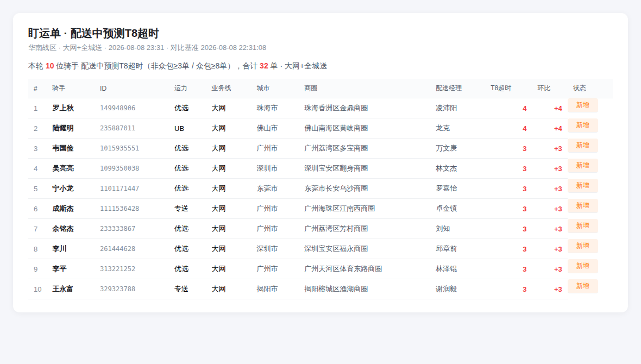Select rider name 王永富
The height and width of the screenshot is (364, 641).
(63, 288)
